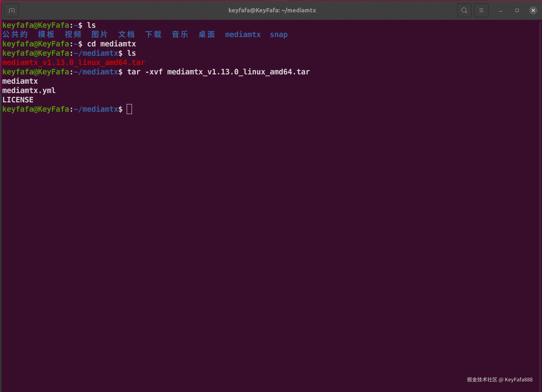The height and width of the screenshot is (392, 542).
Task: Click the red mediamtx_v1.13.0_linux_amd64.tar filename
Action: (74, 63)
